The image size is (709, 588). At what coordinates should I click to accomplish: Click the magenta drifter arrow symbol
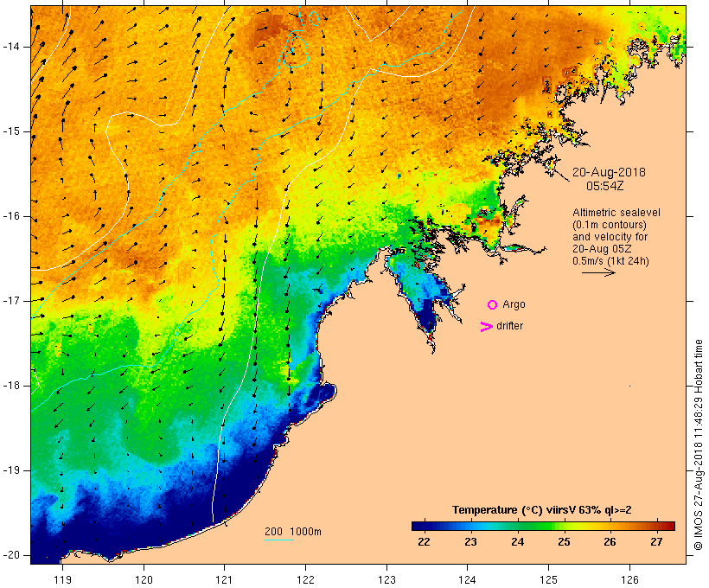point(487,327)
